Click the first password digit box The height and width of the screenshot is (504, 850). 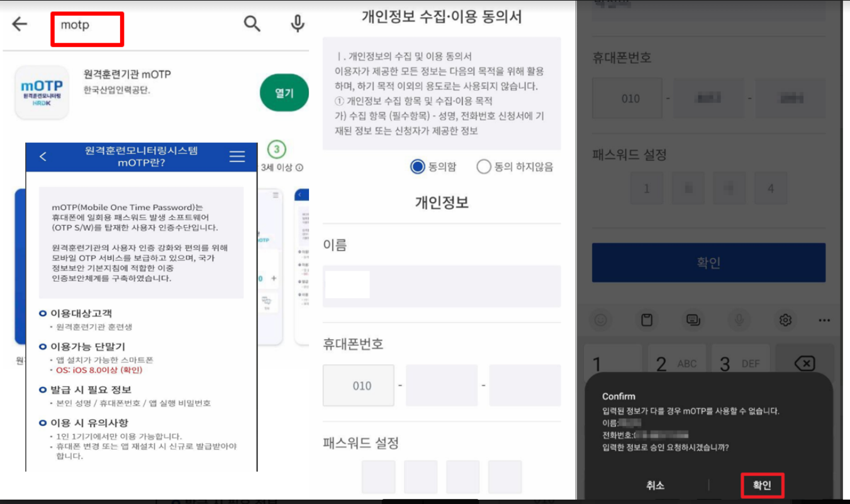[378, 477]
